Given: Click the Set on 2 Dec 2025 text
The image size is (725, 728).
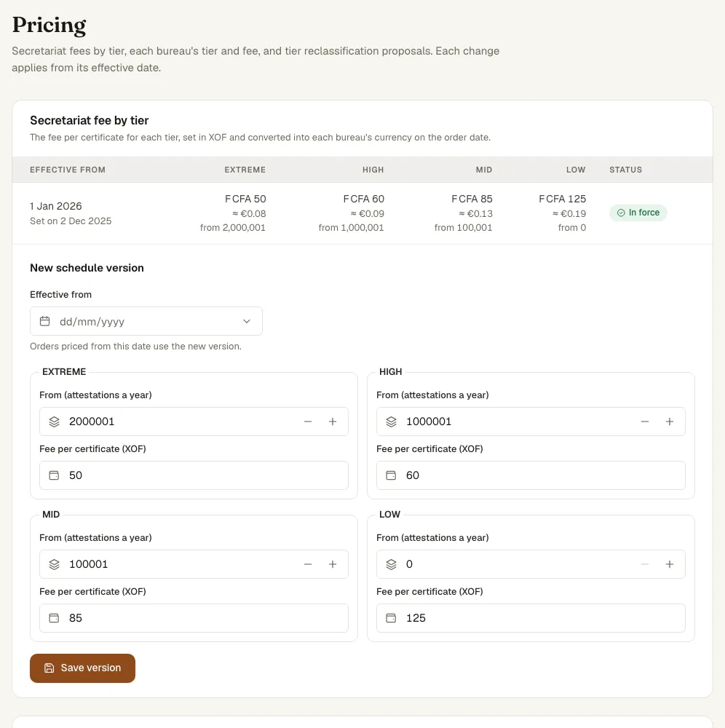Looking at the screenshot, I should [71, 221].
